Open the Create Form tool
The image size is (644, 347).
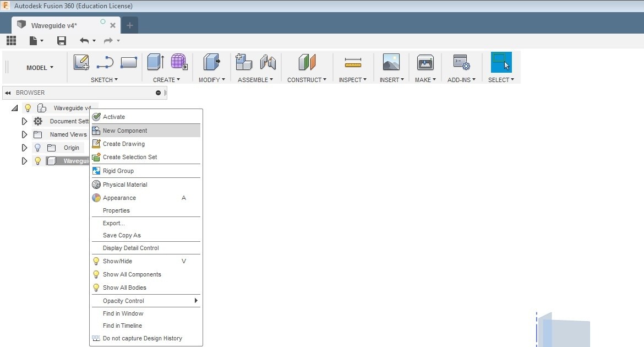click(x=179, y=62)
